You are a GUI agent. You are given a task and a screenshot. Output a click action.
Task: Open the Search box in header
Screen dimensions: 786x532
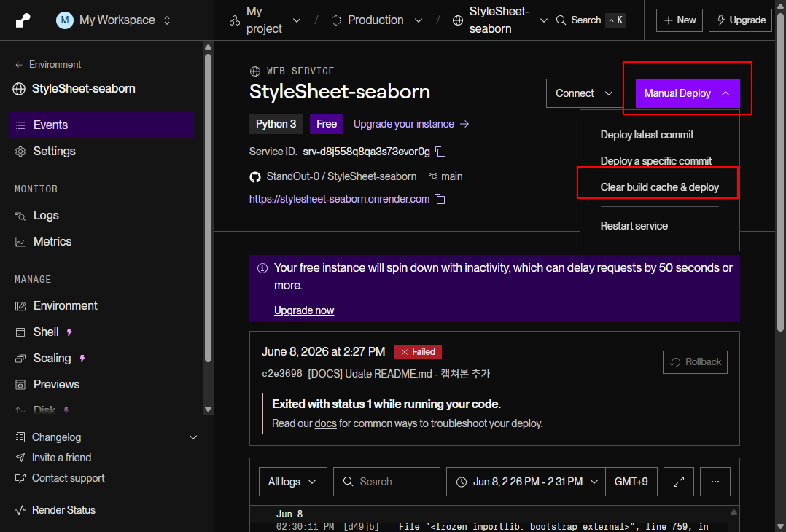coord(591,20)
